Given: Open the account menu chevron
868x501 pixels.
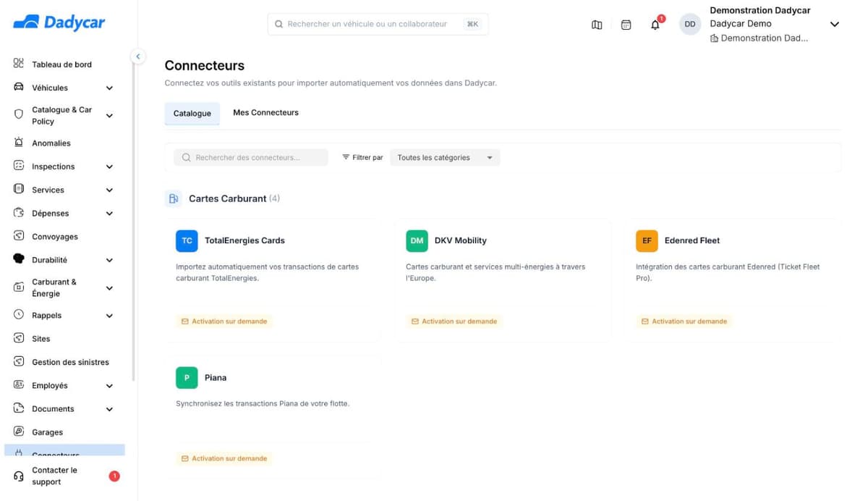Looking at the screenshot, I should [834, 24].
